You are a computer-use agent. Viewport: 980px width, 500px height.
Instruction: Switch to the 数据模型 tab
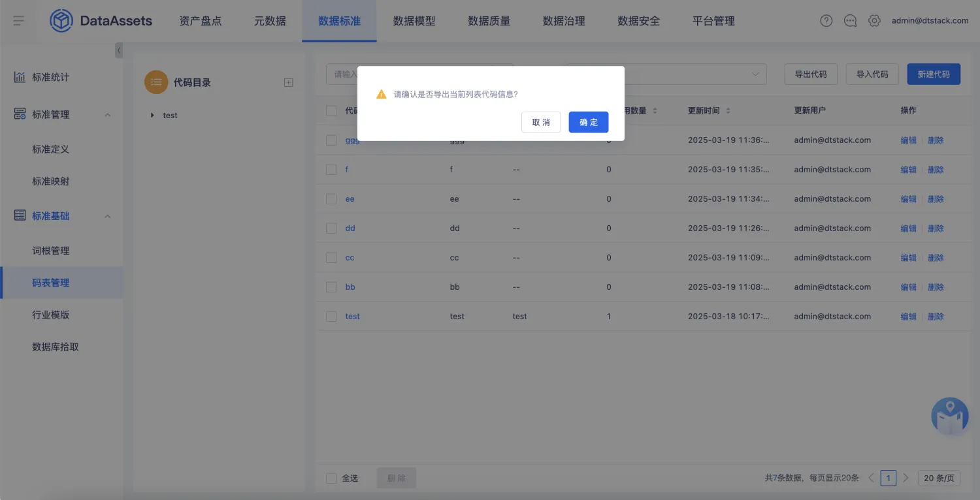click(x=414, y=21)
